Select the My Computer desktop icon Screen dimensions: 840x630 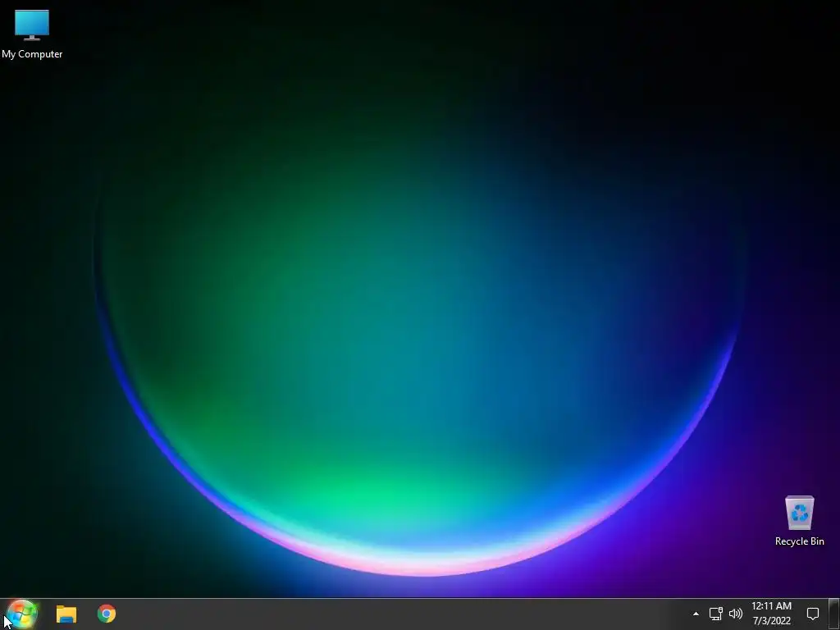coord(32,34)
